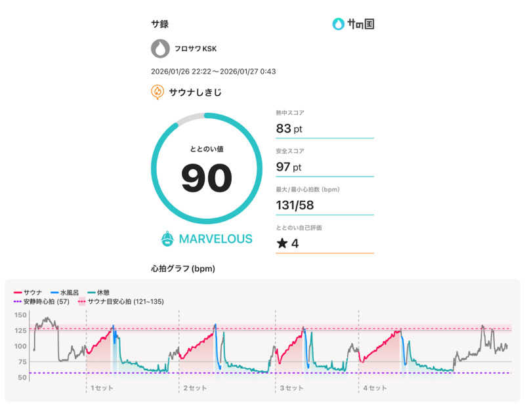Click the 131/58 heart rate value

point(296,205)
